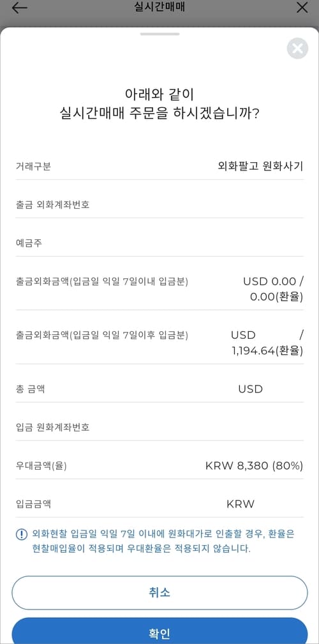Viewport: 319px width, 644px height.
Task: Select the 출금 외화계좌번호 row
Action: [x=159, y=204]
